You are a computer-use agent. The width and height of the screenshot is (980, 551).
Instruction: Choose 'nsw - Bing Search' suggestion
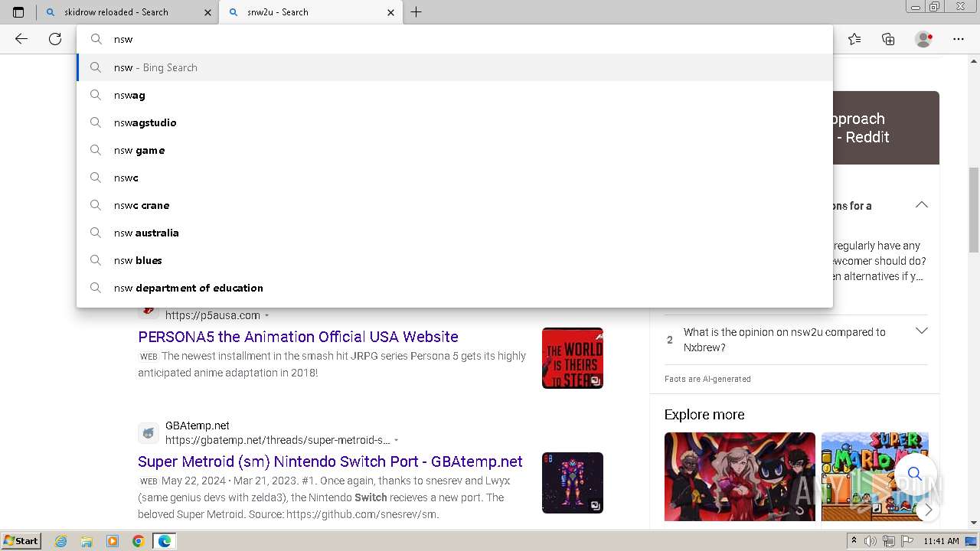[455, 67]
